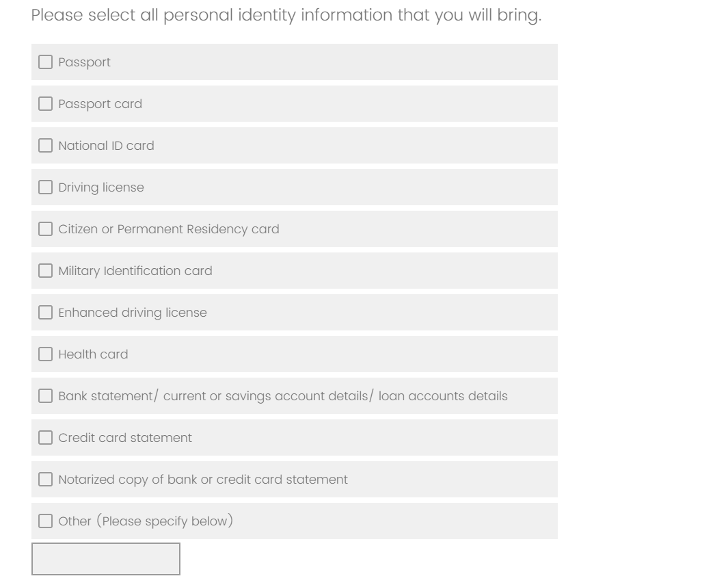Click the Passport label text
Screen dimensions: 728x587
click(85, 62)
